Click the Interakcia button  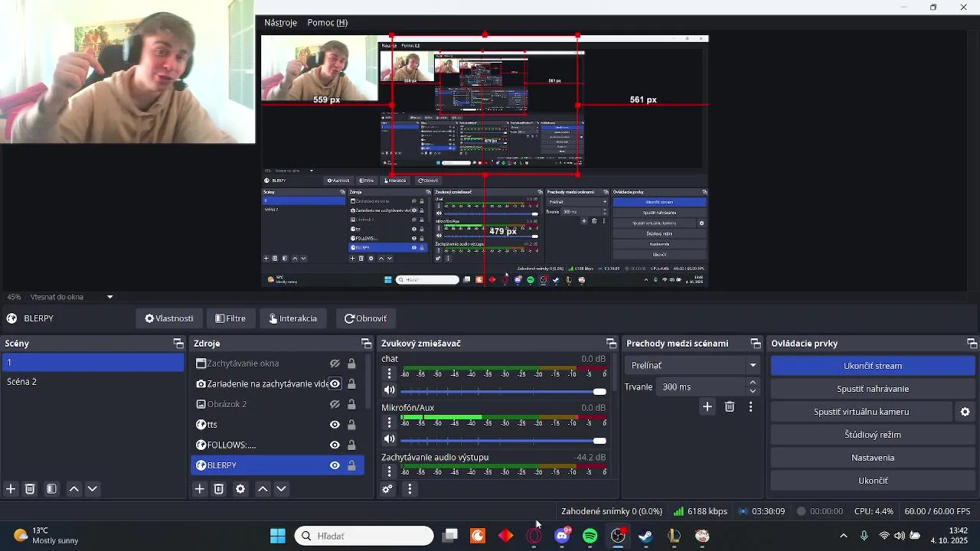coord(293,318)
